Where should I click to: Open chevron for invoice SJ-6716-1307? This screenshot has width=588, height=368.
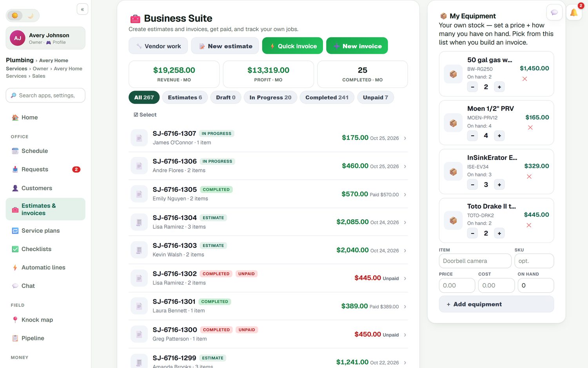click(x=405, y=138)
